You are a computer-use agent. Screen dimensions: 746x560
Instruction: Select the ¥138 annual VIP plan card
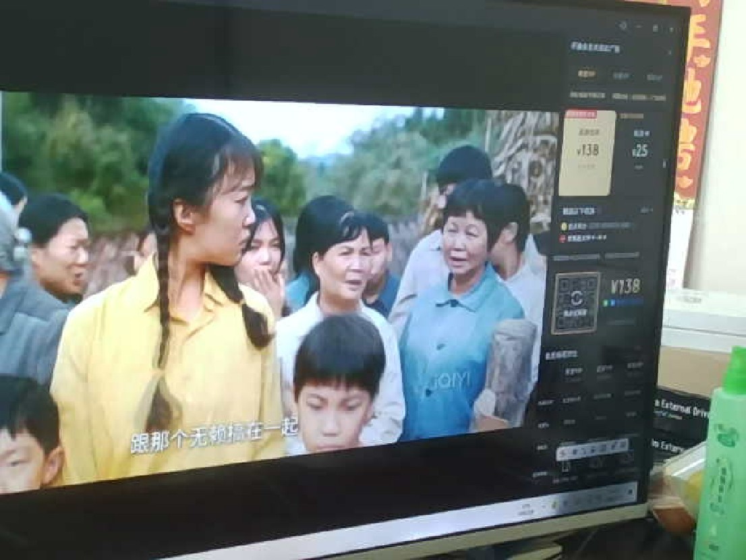(587, 152)
